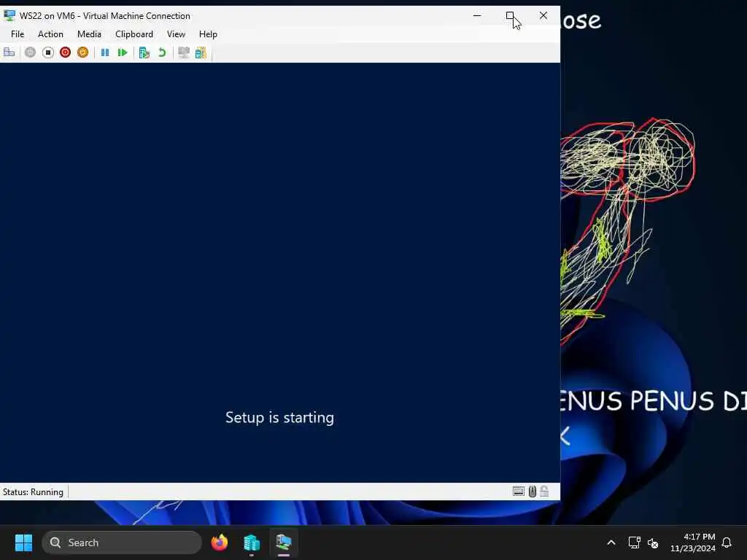
Task: Create a checkpoint using the toolbar icon
Action: point(144,52)
